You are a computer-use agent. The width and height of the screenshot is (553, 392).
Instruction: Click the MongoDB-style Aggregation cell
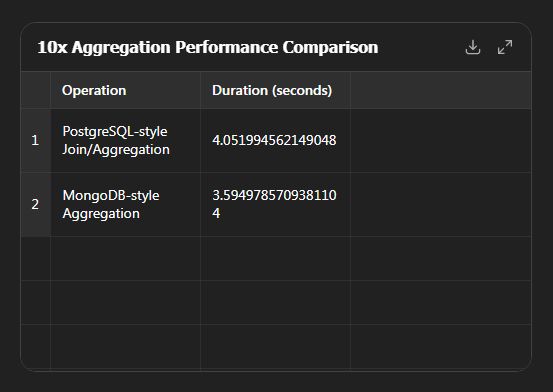pos(126,204)
